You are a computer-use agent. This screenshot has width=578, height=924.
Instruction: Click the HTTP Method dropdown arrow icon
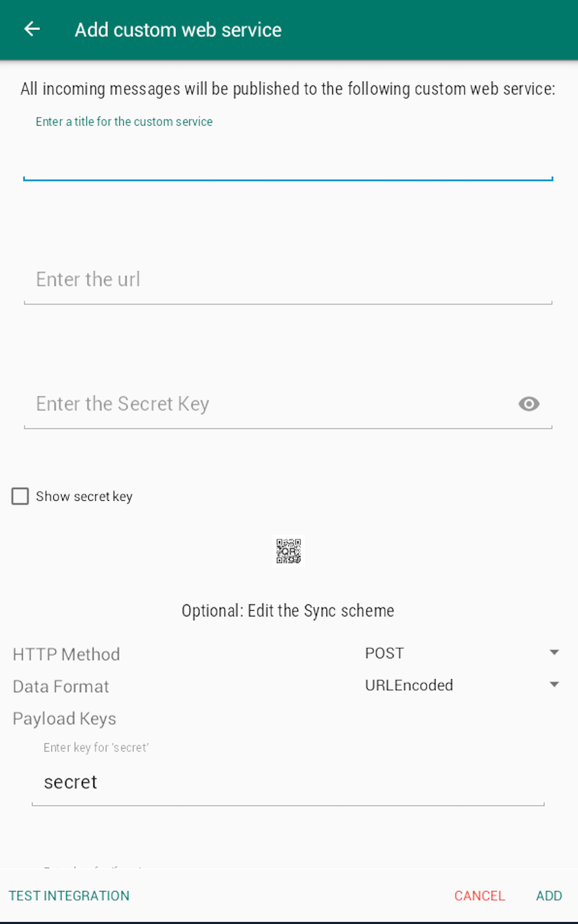click(x=554, y=652)
